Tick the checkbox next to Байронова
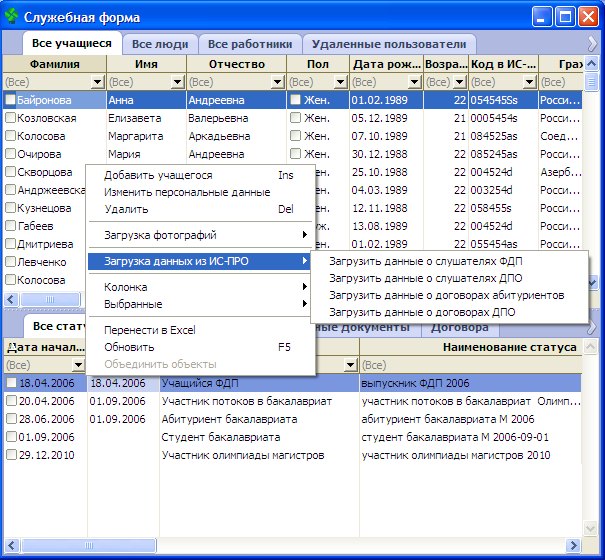 [x=10, y=100]
